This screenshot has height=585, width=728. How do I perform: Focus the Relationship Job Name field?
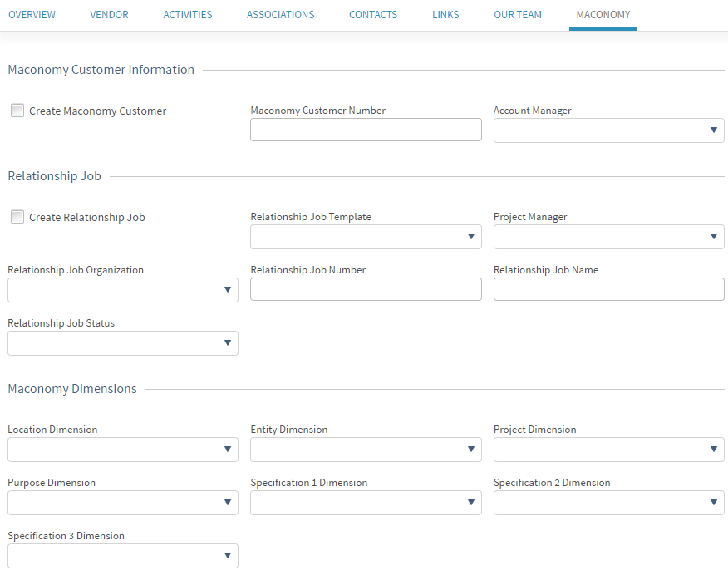(608, 290)
